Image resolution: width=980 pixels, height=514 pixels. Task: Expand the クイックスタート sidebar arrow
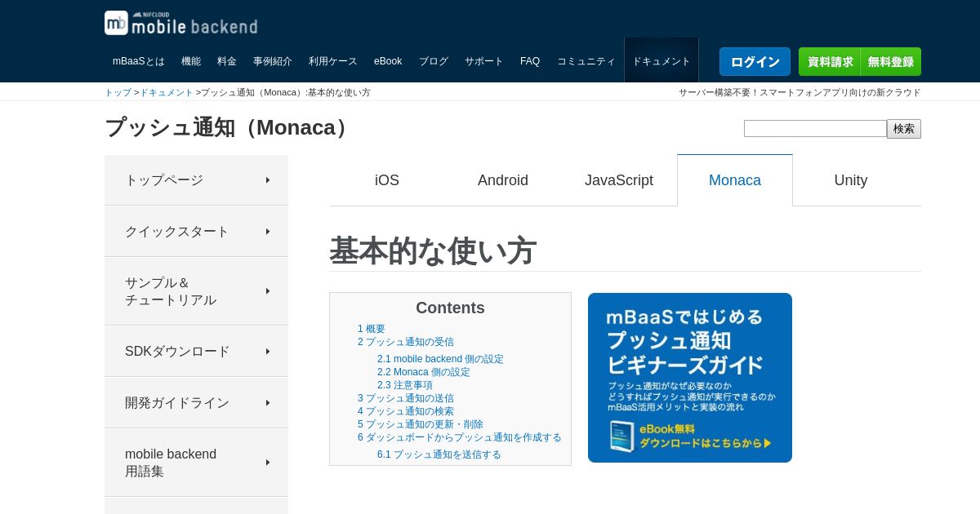click(x=268, y=232)
